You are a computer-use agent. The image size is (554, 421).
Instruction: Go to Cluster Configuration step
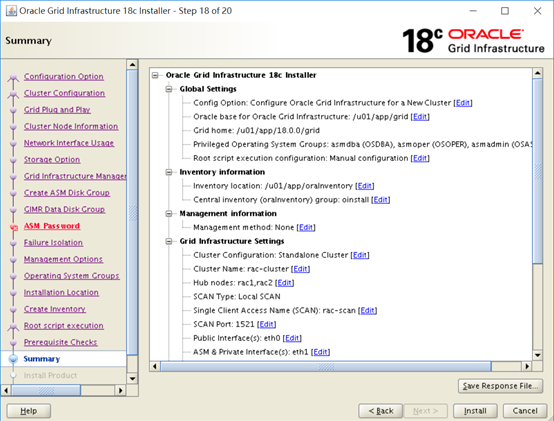(x=64, y=93)
